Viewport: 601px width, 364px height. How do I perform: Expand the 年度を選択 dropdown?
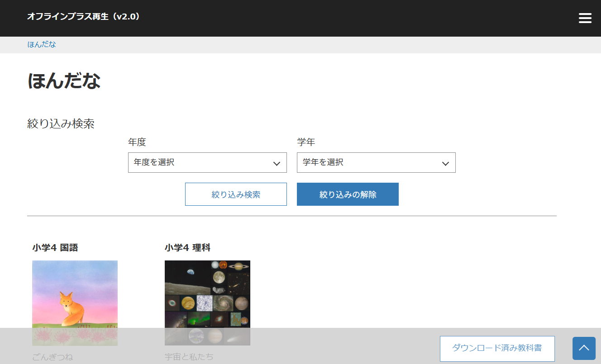pyautogui.click(x=207, y=162)
